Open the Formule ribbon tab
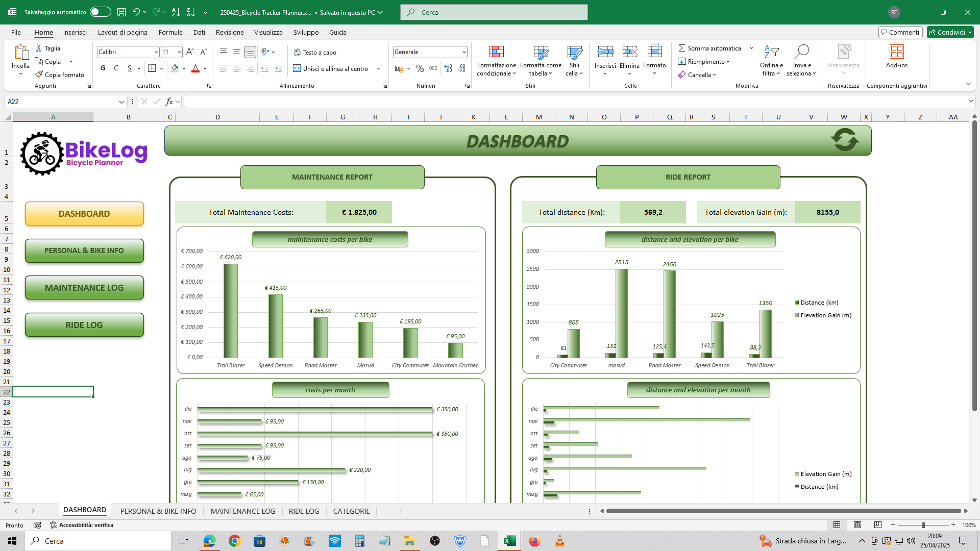This screenshot has width=980, height=551. tap(170, 32)
